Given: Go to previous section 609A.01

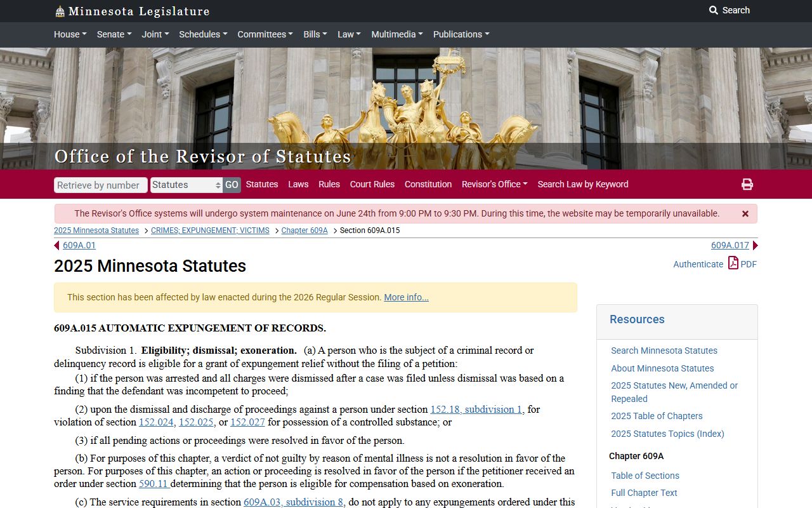Looking at the screenshot, I should [79, 246].
